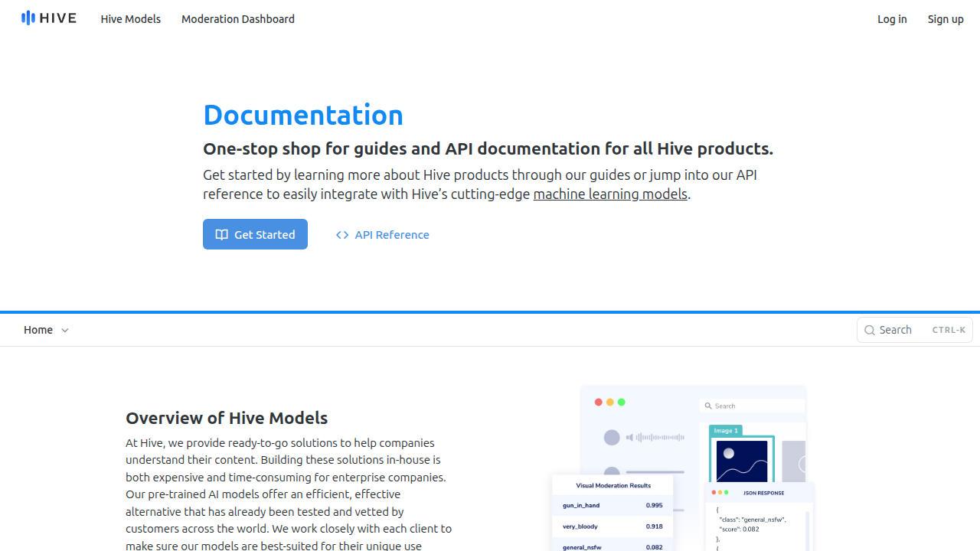Open the Home section menu
This screenshot has width=980, height=551.
(x=46, y=330)
